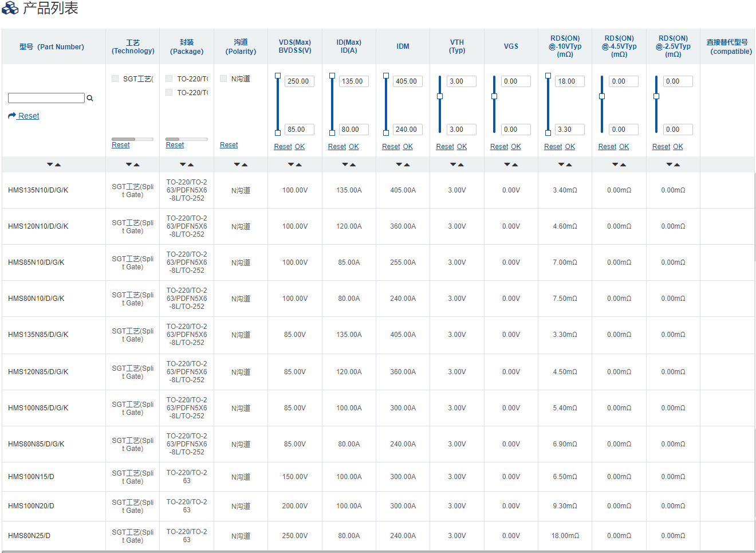Click the cube icon next to 产品列表 title
The image size is (756, 553).
10,8
